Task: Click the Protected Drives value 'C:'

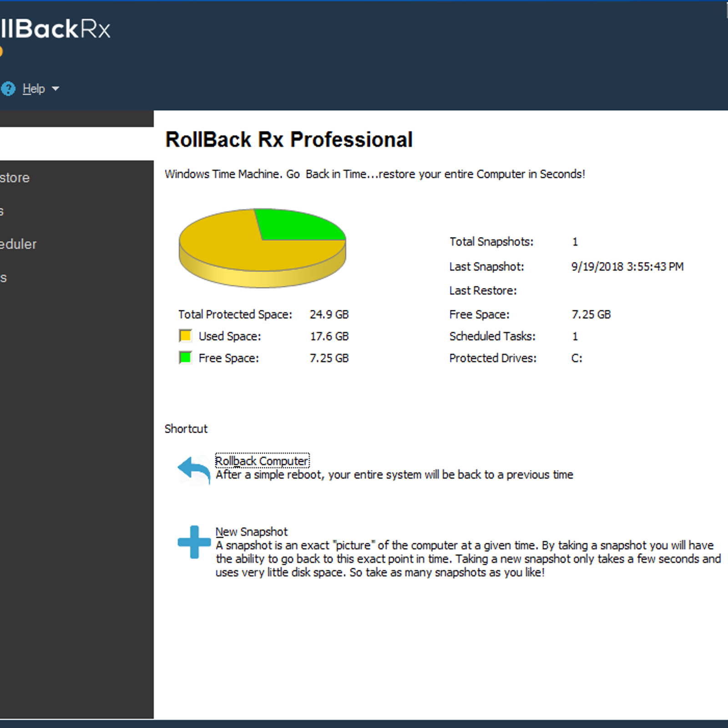Action: pyautogui.click(x=576, y=358)
